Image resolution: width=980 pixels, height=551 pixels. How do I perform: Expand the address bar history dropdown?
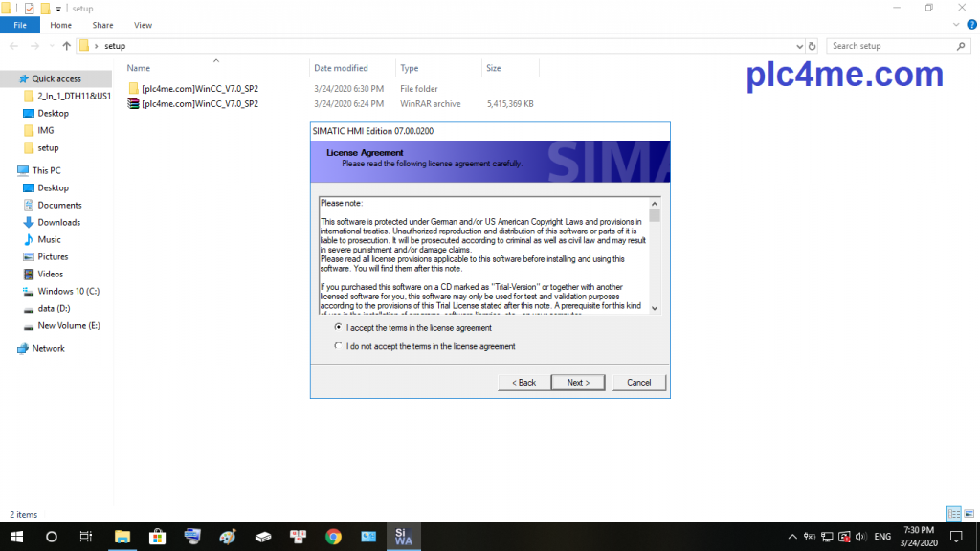tap(800, 46)
